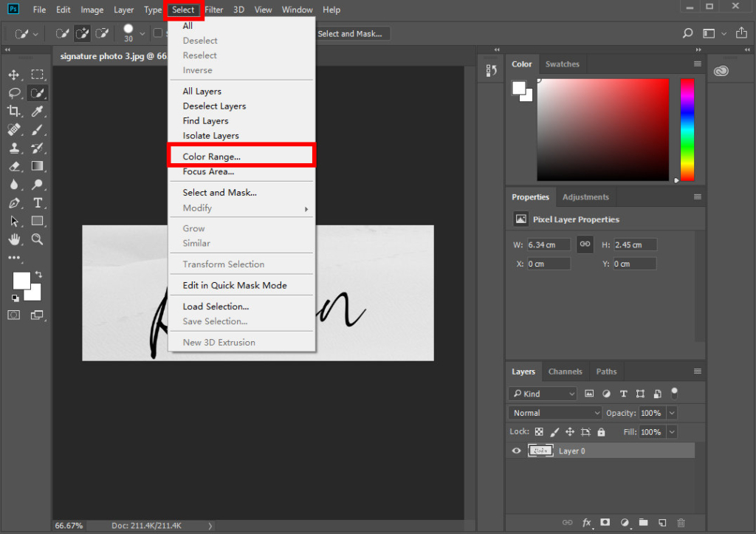Screen dimensions: 756x534
Task: Select the Zoom tool
Action: click(37, 239)
